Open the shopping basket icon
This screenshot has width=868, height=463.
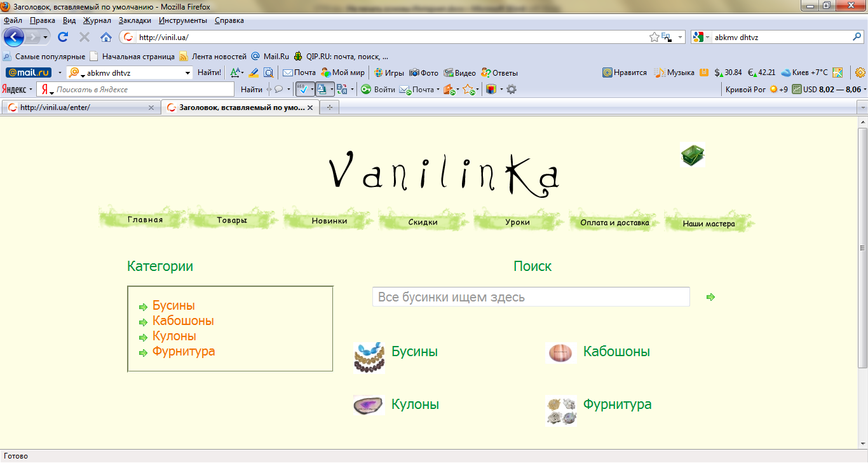[693, 155]
